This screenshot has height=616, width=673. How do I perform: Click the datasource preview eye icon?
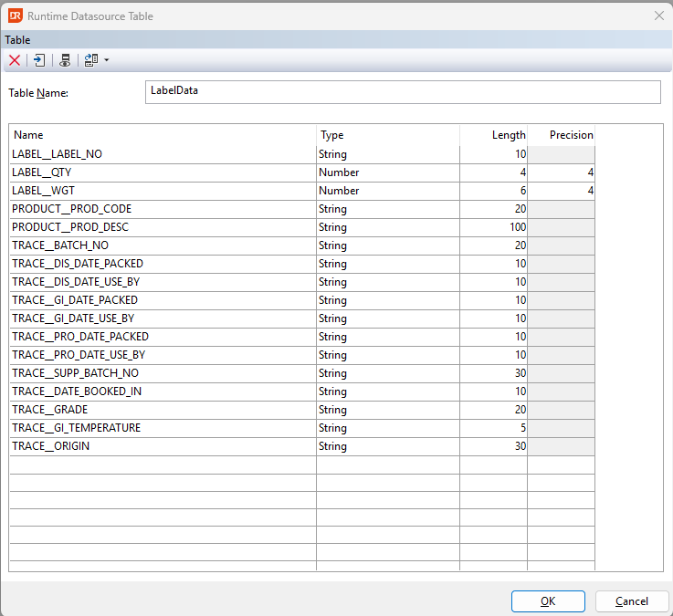[x=65, y=60]
